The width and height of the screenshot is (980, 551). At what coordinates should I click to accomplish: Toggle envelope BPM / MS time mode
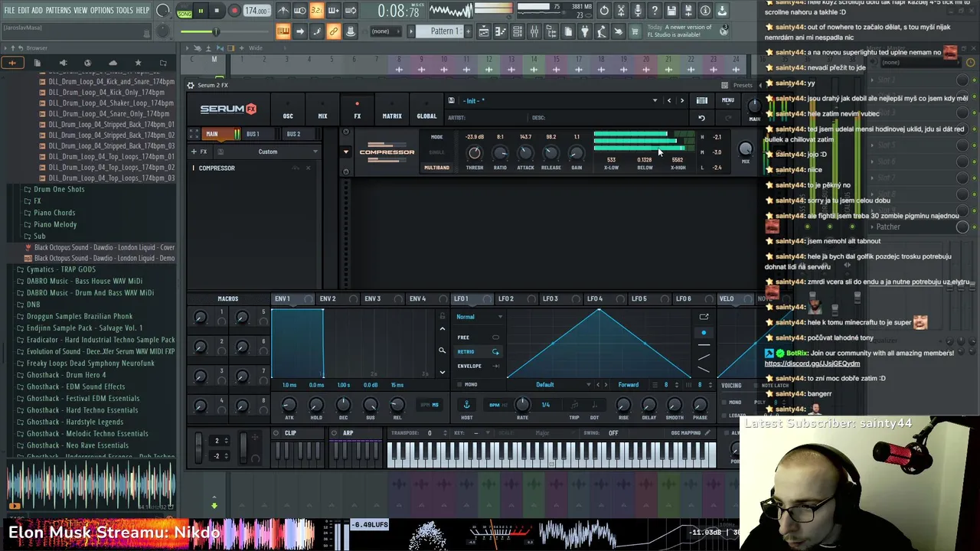pos(430,405)
